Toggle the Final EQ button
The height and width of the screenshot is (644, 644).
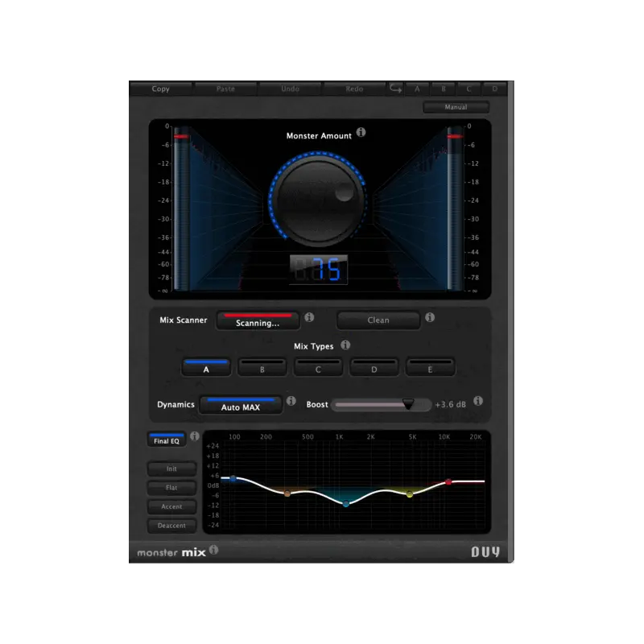167,439
